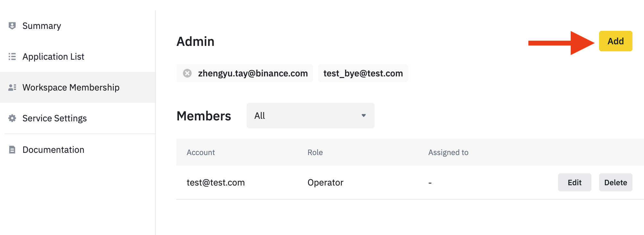Click the Application List icon
The image size is (644, 235).
[12, 57]
